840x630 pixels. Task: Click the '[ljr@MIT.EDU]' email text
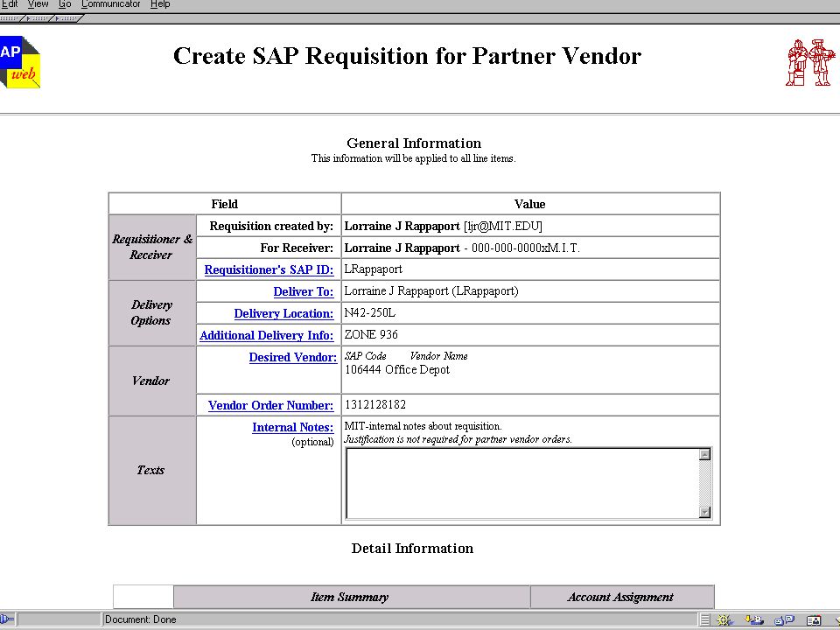503,226
